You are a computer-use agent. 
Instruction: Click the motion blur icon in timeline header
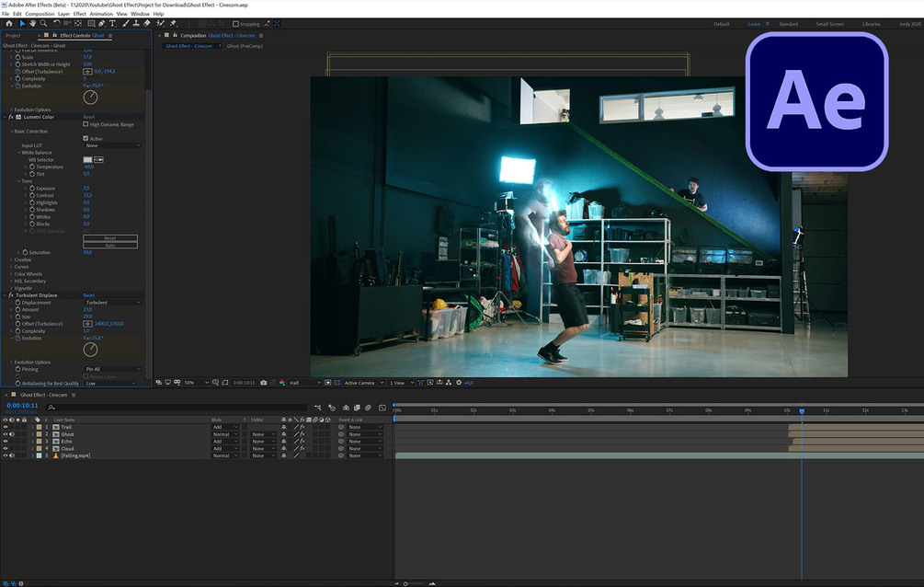coord(368,408)
